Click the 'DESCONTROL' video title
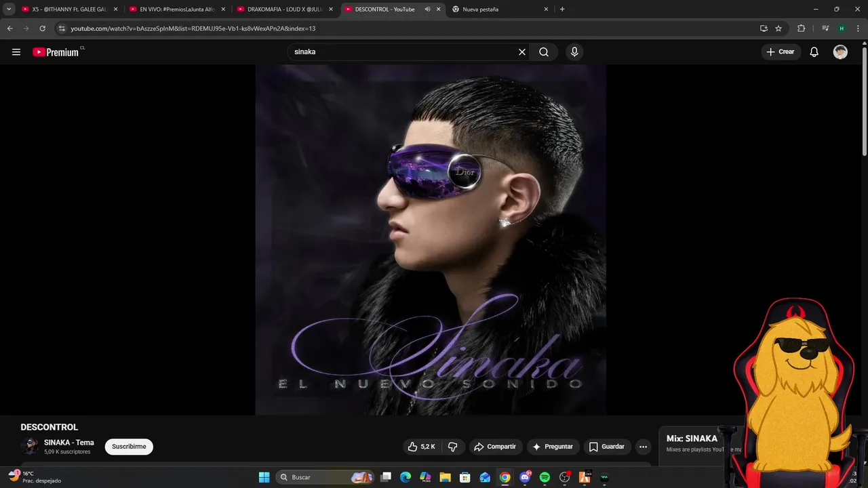Viewport: 868px width, 488px height. 50,427
